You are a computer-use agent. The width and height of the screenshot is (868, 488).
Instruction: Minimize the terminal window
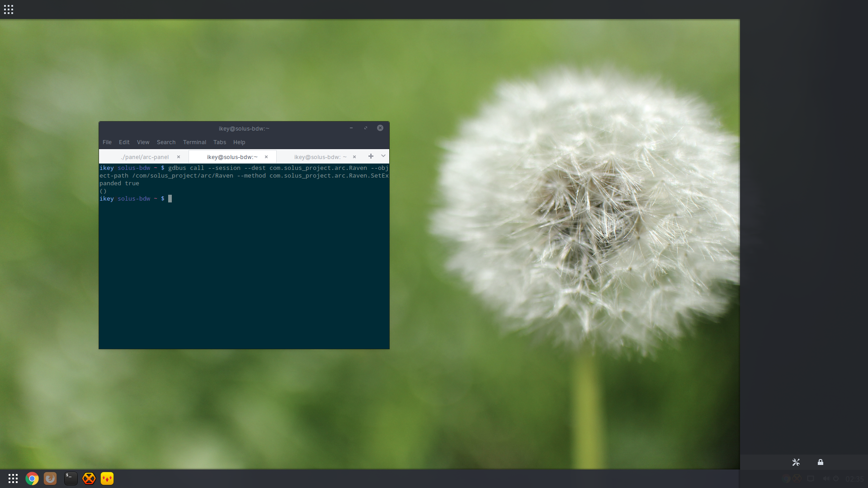(351, 128)
